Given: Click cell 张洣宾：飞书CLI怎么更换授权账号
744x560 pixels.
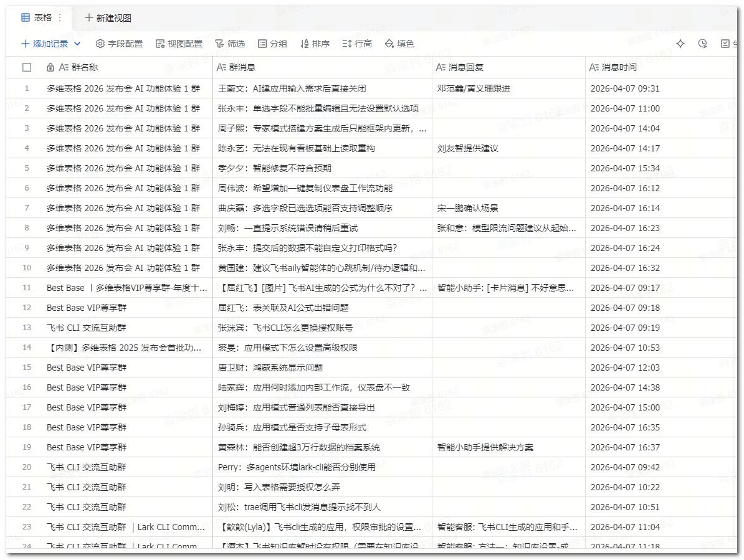Looking at the screenshot, I should (x=323, y=327).
